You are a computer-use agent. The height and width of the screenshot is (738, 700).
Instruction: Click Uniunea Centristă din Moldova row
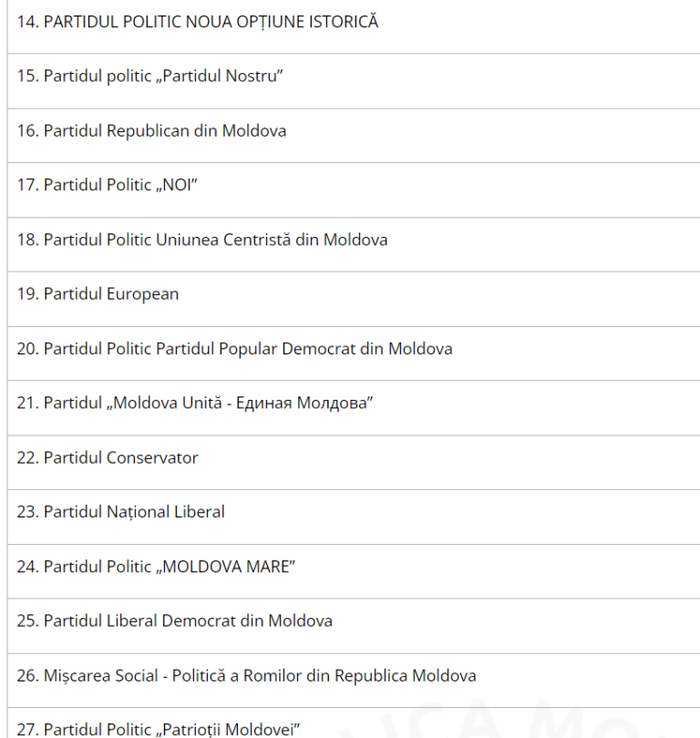tap(202, 241)
